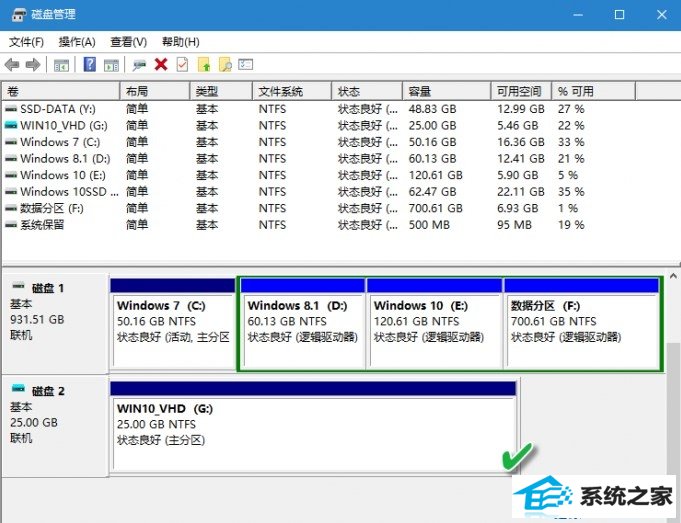Click the 5.90 GB free space cell
This screenshot has height=523, width=681.
(518, 175)
